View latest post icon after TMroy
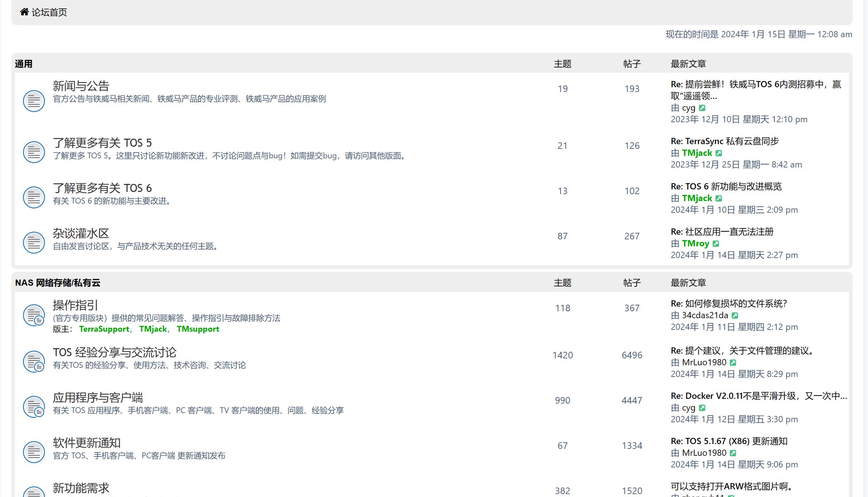 click(716, 244)
